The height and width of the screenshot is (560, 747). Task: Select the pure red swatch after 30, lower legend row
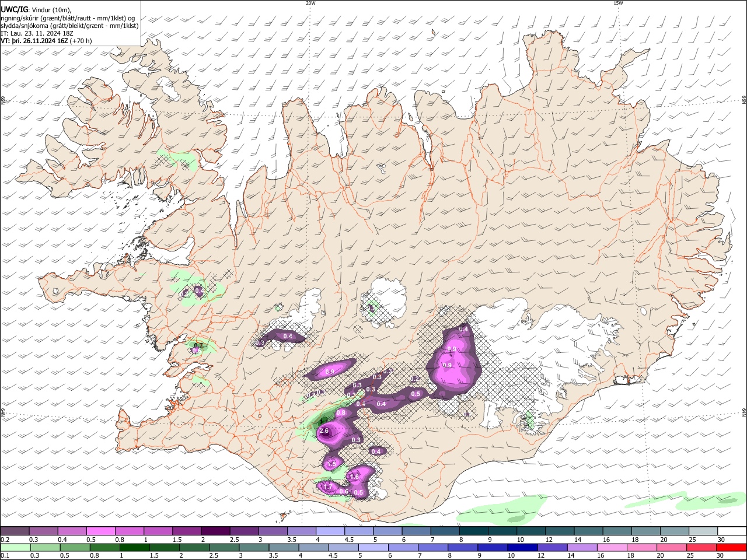732,547
